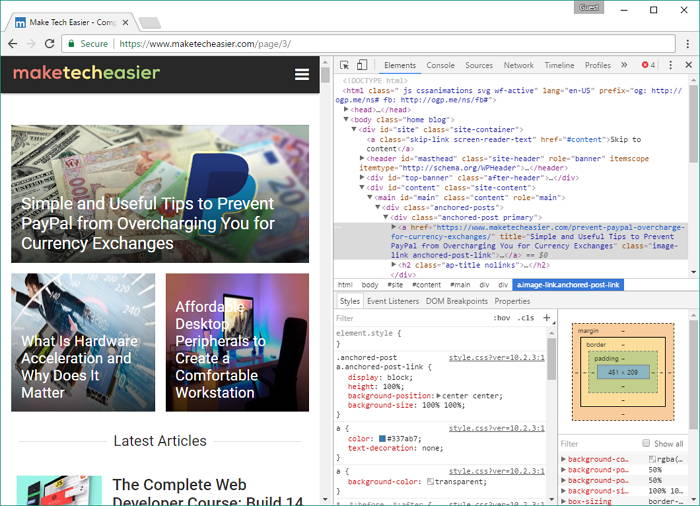Open the Chrome three-dot menu

(688, 44)
